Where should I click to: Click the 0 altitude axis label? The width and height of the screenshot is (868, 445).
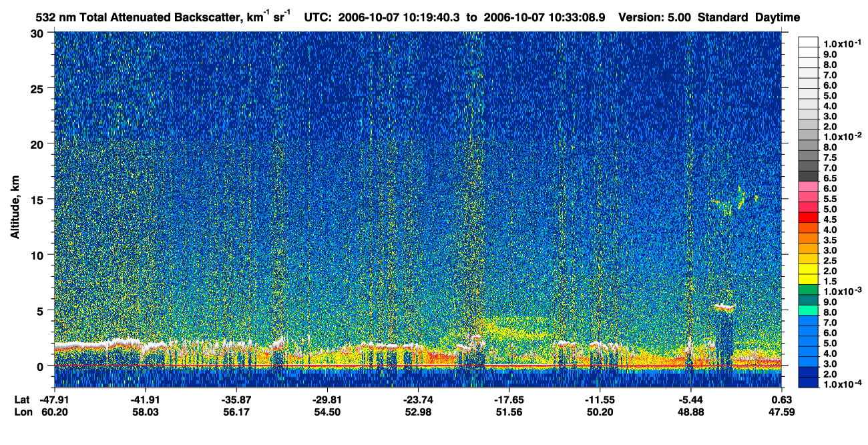pyautogui.click(x=41, y=366)
